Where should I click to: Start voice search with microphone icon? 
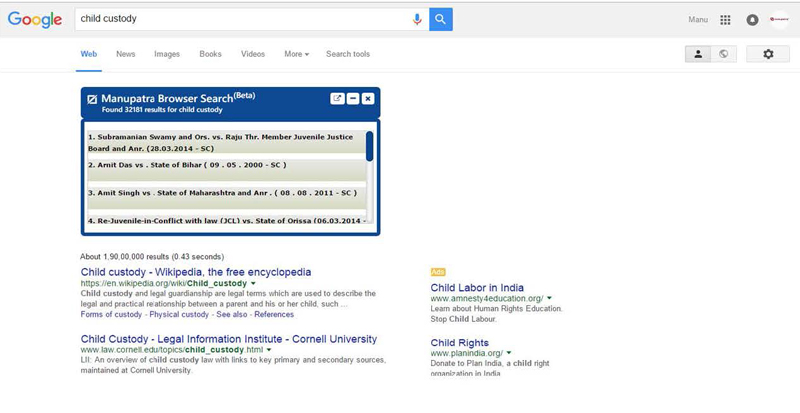417,19
